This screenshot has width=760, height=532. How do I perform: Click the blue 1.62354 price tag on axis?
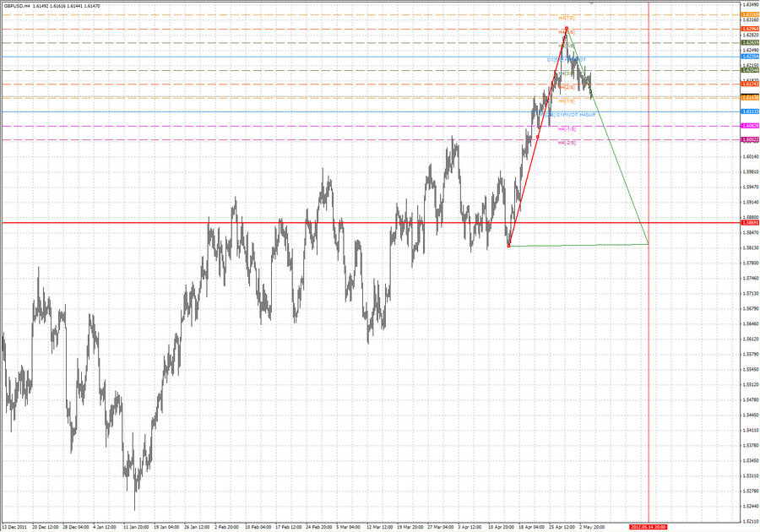coord(748,57)
